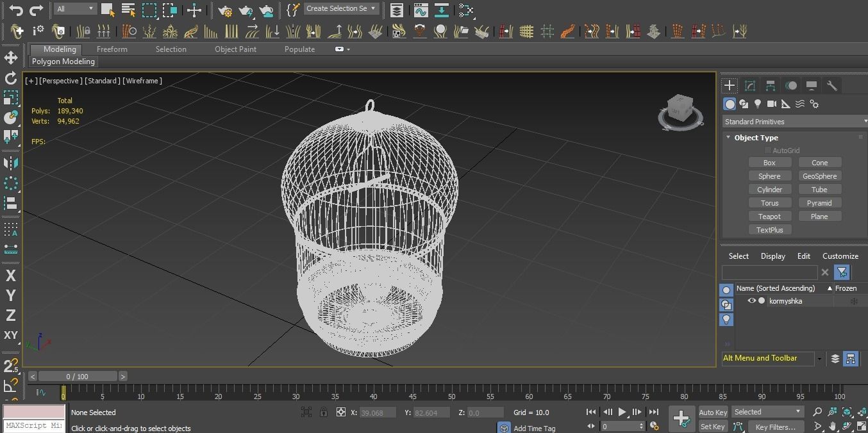
Task: Open Schematic View icon
Action: click(466, 10)
